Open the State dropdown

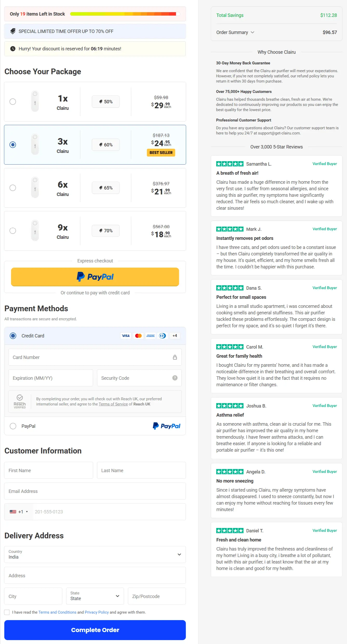pos(95,596)
